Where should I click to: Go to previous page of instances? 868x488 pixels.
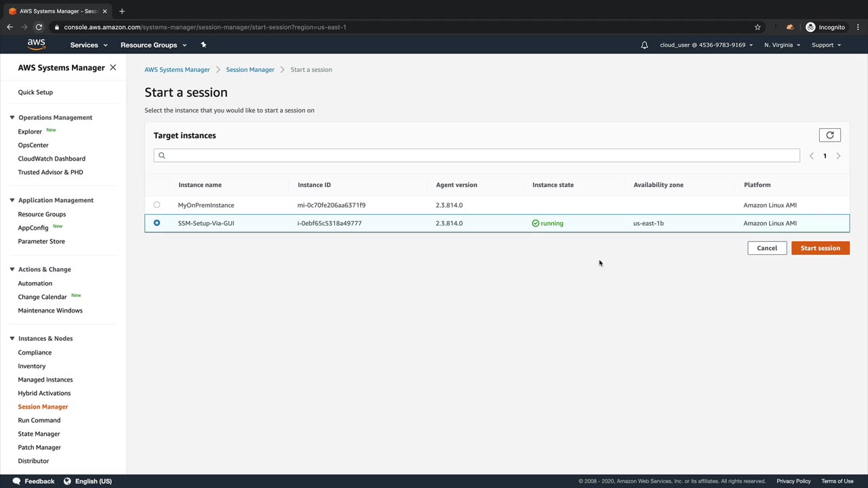pyautogui.click(x=812, y=156)
